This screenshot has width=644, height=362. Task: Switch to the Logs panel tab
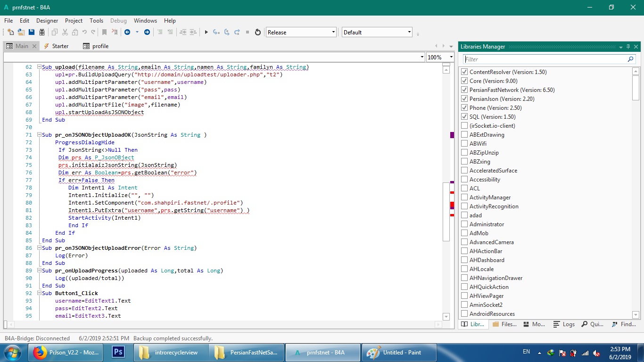click(x=564, y=324)
